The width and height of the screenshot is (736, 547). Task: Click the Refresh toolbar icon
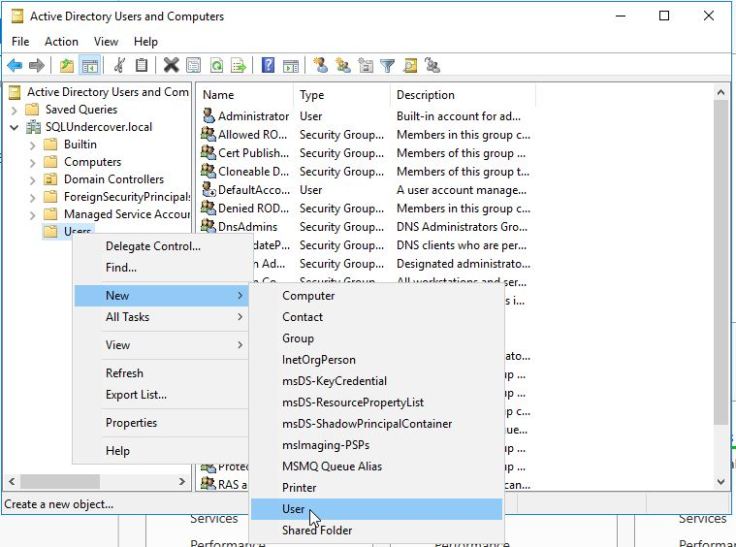tap(216, 65)
